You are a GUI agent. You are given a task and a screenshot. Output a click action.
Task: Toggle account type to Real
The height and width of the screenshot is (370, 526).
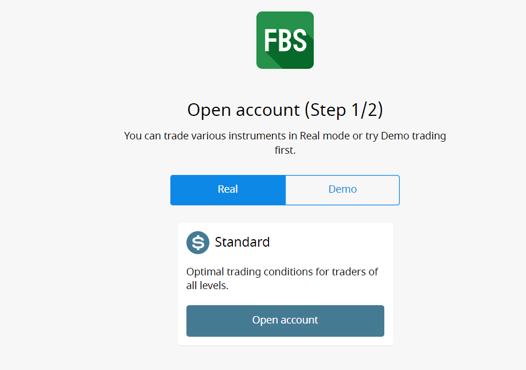click(x=228, y=190)
